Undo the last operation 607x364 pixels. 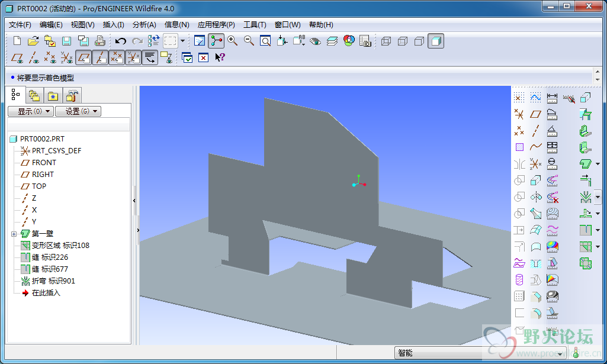(x=120, y=41)
